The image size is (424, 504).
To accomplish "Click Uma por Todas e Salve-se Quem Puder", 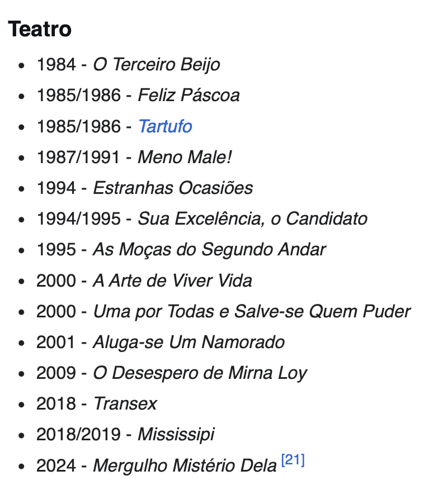I will (x=252, y=311).
